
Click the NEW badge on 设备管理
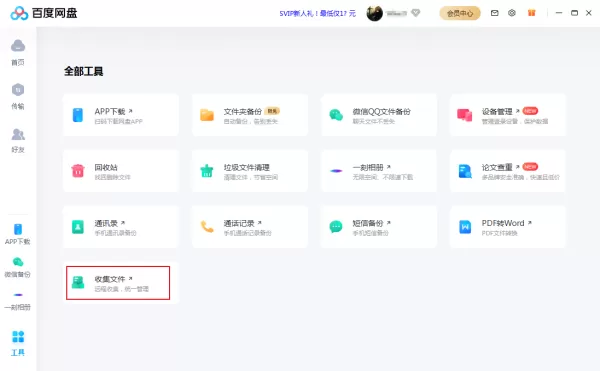click(530, 111)
